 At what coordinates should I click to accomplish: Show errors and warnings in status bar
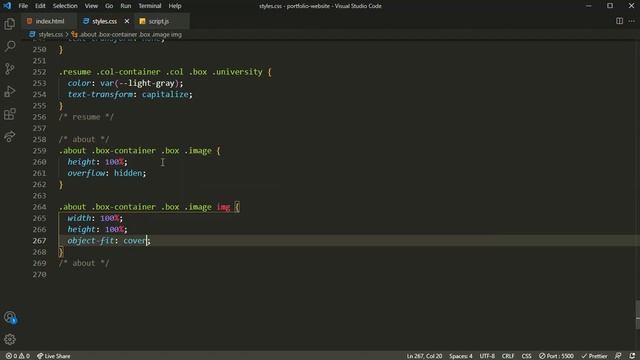point(18,356)
